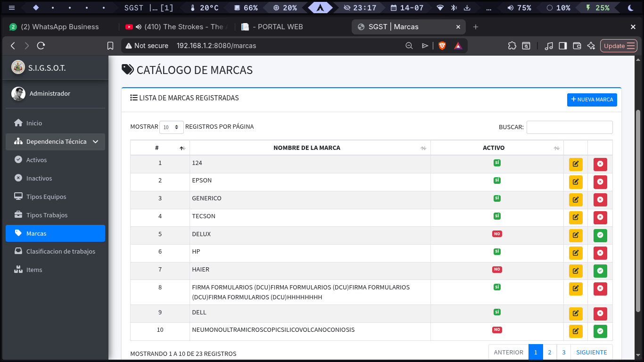The height and width of the screenshot is (362, 644).
Task: Sort by Nombre de la Marca column
Action: (x=310, y=148)
